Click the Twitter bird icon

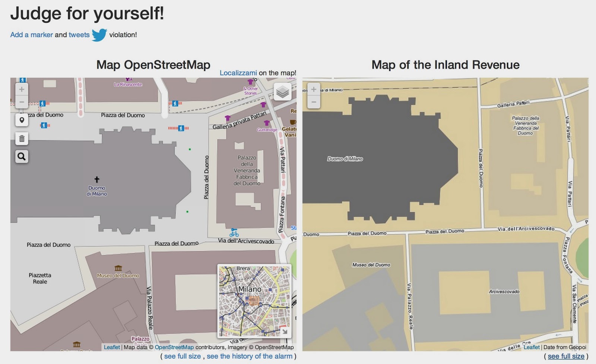click(99, 35)
